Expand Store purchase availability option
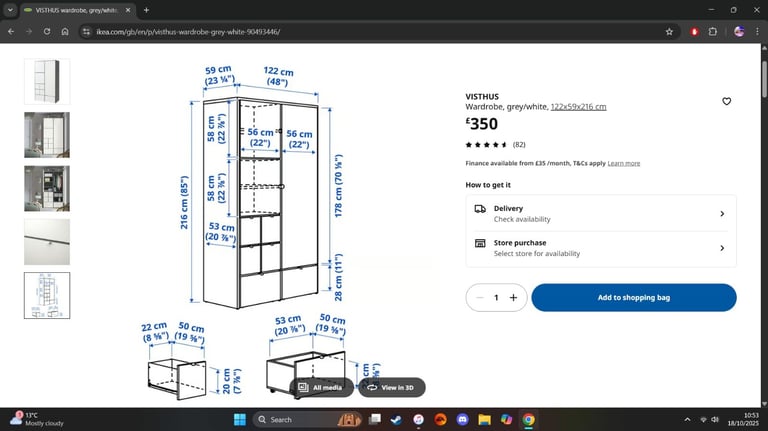 pos(601,248)
